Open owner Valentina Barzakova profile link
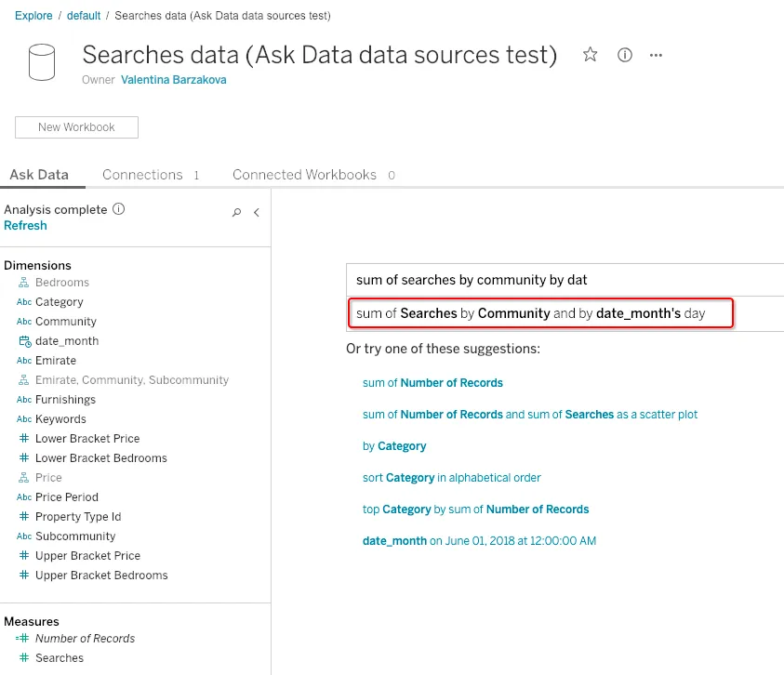This screenshot has height=675, width=784. tap(173, 80)
